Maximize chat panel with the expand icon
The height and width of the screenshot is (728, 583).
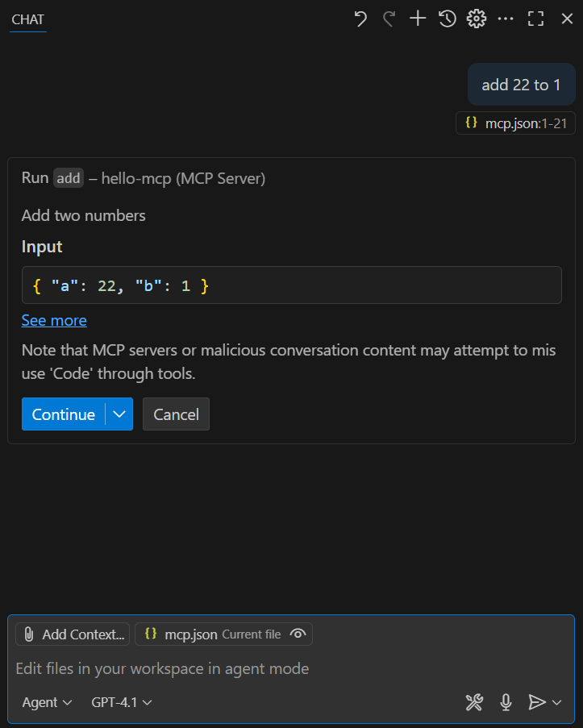point(535,18)
